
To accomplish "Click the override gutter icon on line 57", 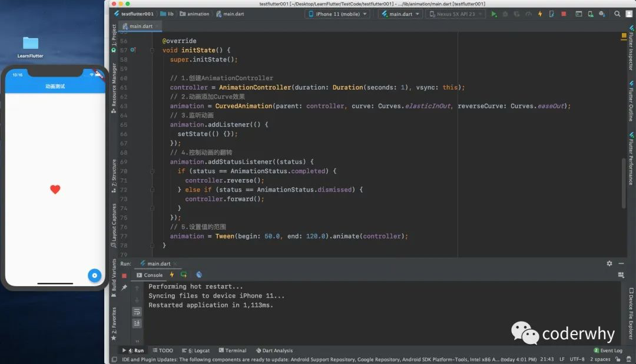I will [132, 50].
